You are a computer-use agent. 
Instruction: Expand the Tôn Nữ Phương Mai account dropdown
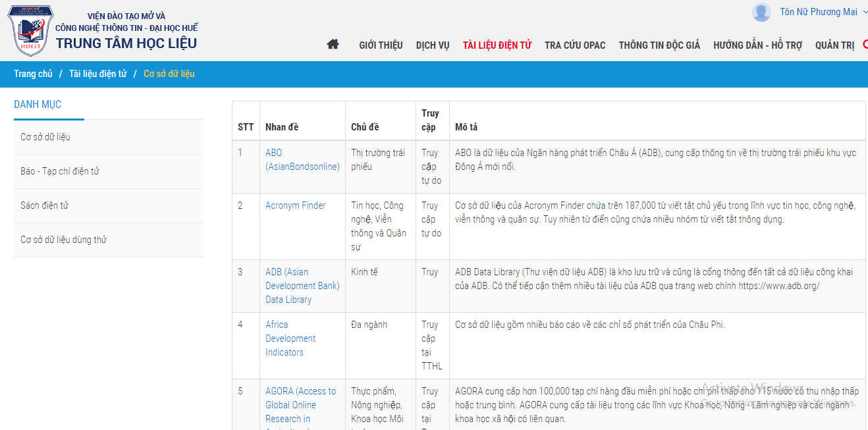click(x=864, y=12)
